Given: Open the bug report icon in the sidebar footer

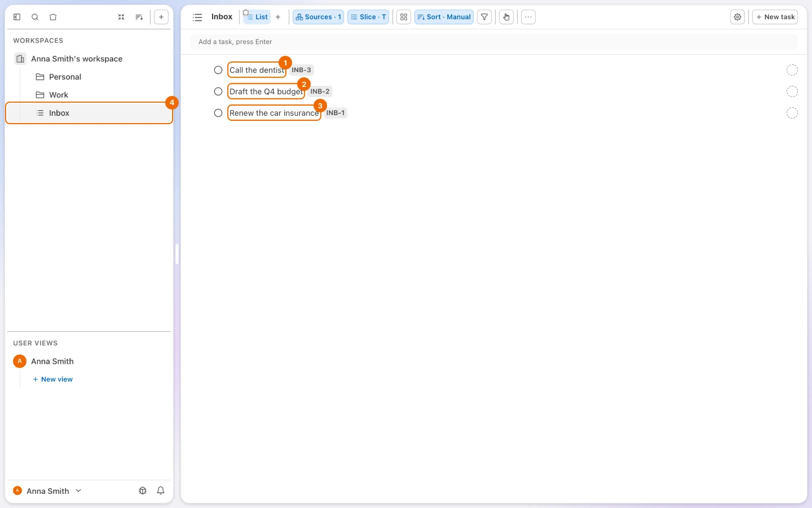Looking at the screenshot, I should point(143,491).
